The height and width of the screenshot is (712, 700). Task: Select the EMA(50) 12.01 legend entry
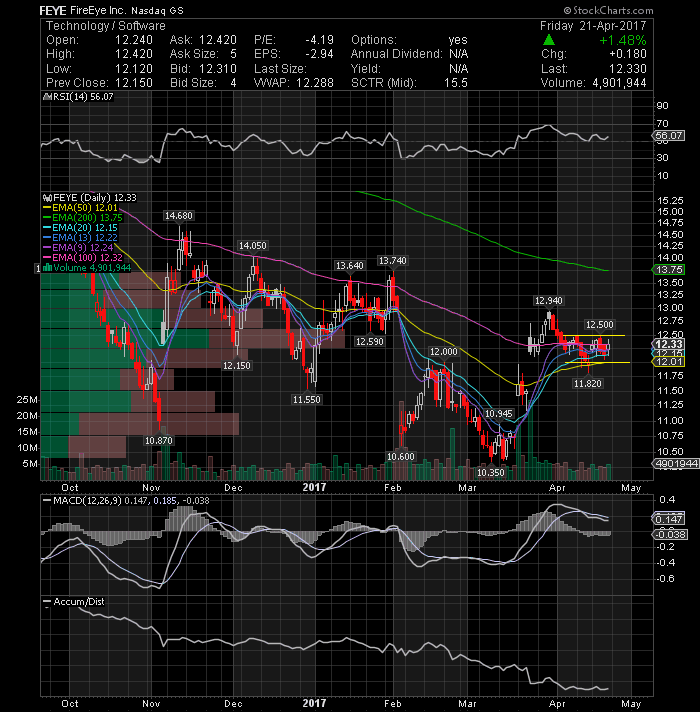coord(80,208)
